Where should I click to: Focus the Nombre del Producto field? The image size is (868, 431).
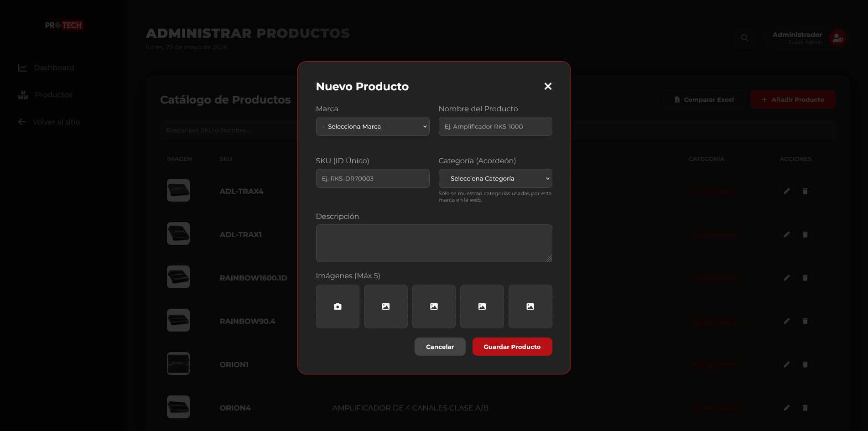(x=495, y=126)
